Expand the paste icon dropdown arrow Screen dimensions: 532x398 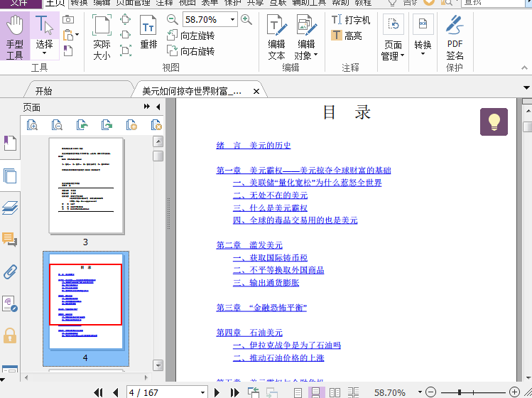(x=77, y=35)
